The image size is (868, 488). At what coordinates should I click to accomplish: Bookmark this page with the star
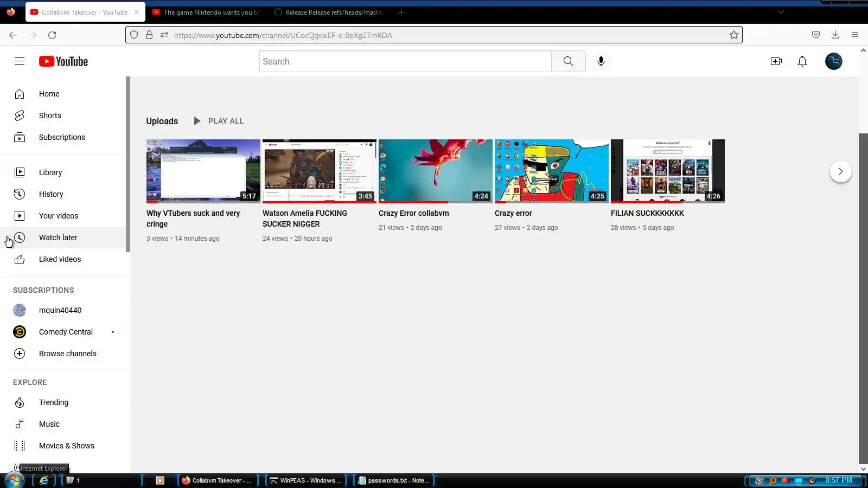point(734,35)
